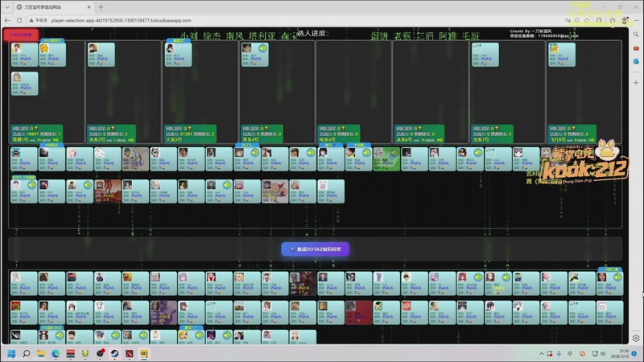Screen dimensions: 644x362
Task: Open the Dota 2 taskbar icon
Action: (130, 353)
